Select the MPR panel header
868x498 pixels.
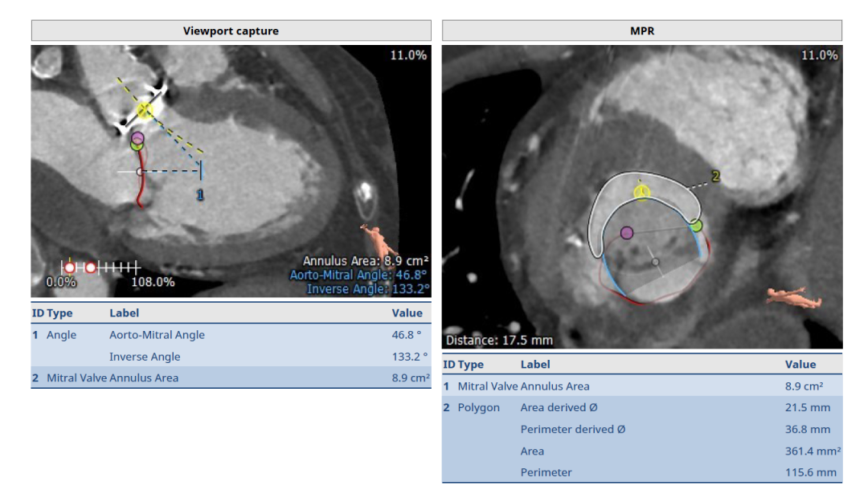641,31
